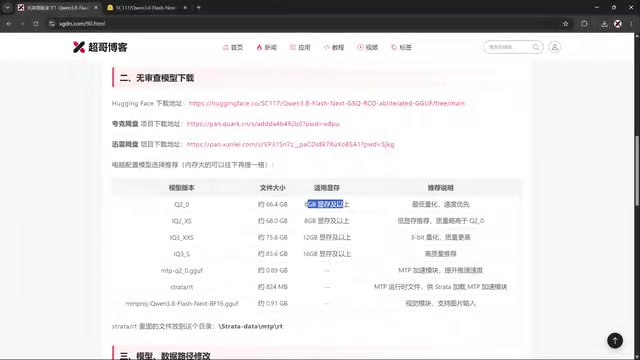Click the 16GB 显存及以上 cell
640x360 pixels.
327,254
